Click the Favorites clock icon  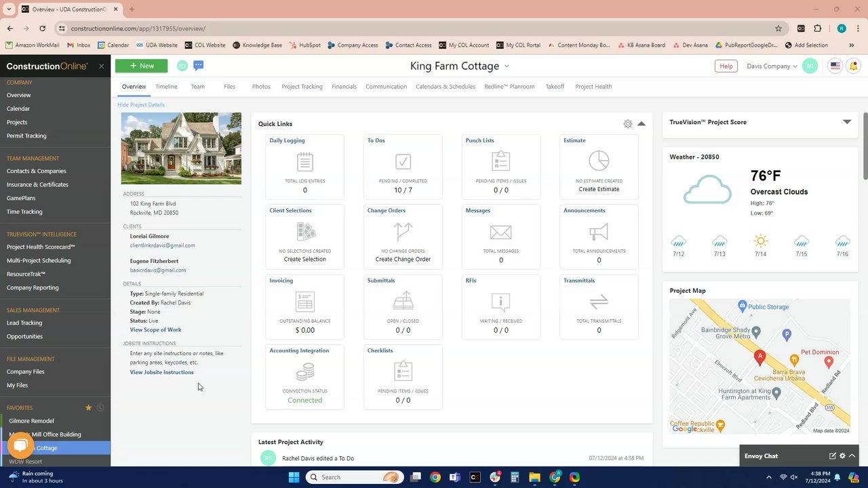(100, 407)
